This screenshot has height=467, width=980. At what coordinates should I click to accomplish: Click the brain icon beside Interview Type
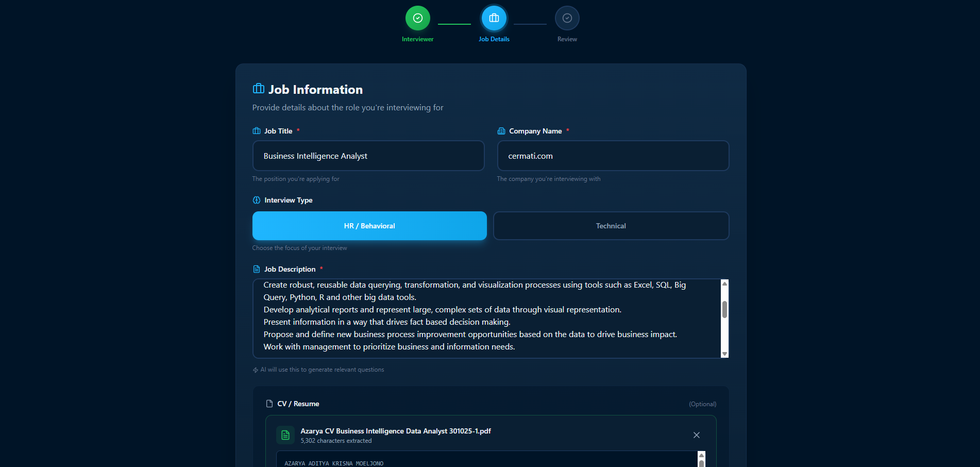(257, 200)
